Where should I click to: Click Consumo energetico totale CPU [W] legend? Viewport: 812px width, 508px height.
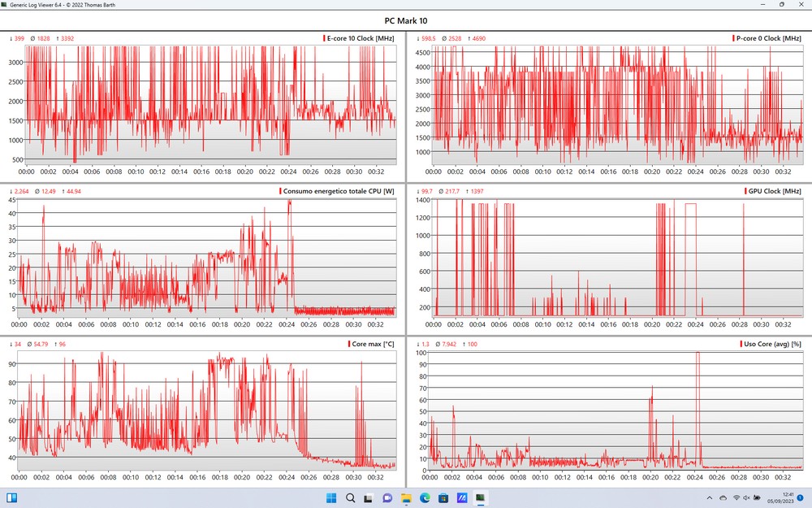(339, 191)
